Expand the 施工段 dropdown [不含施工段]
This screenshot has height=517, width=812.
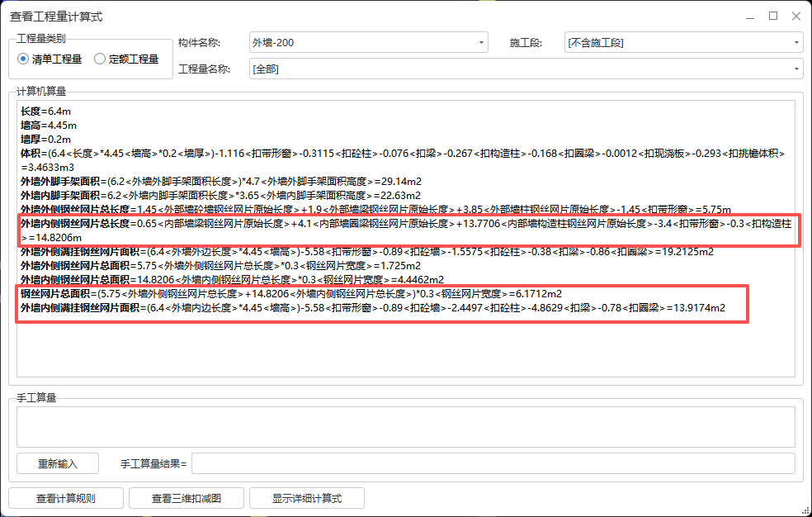795,41
